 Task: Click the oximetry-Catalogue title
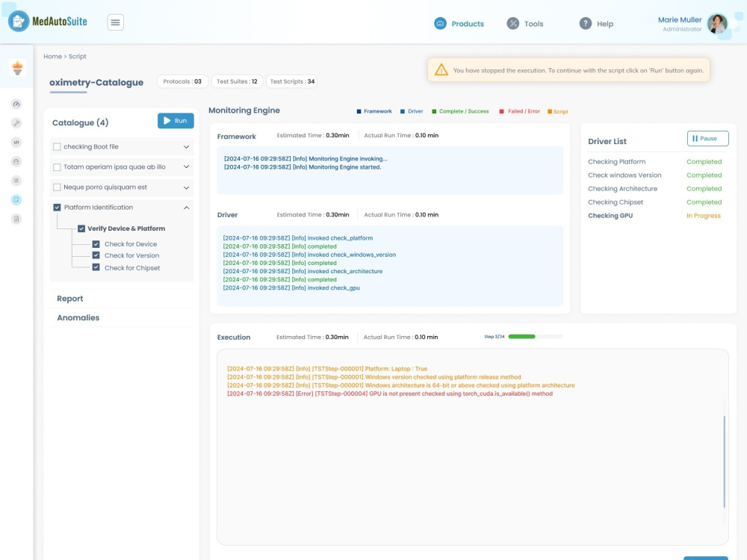coord(96,82)
